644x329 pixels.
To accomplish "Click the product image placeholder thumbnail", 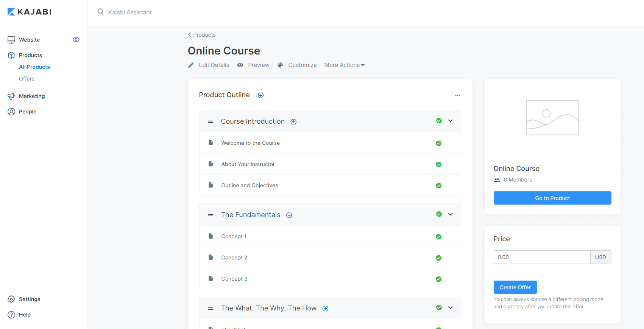I will [552, 118].
